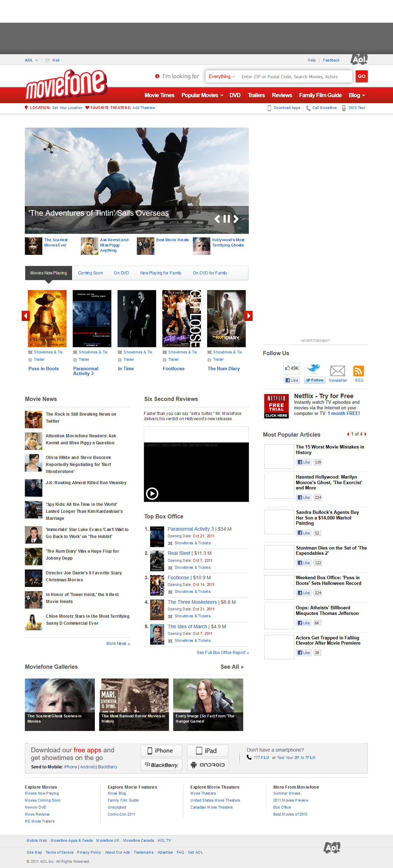Advance to next slide in Tintin slideshow
Image resolution: width=393 pixels, height=868 pixels.
(236, 219)
